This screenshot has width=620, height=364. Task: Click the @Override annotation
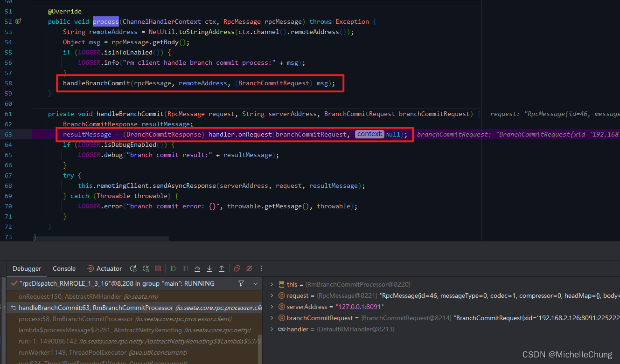(x=65, y=11)
